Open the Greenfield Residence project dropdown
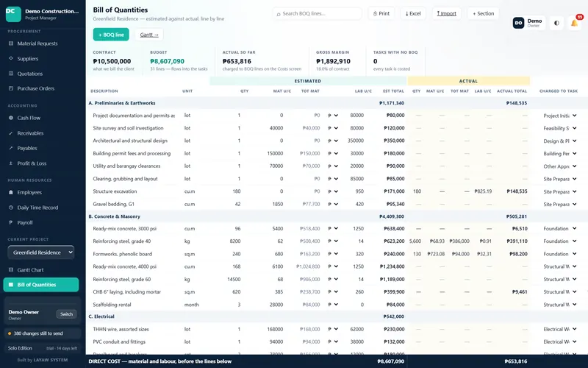The width and height of the screenshot is (588, 368). [41, 252]
